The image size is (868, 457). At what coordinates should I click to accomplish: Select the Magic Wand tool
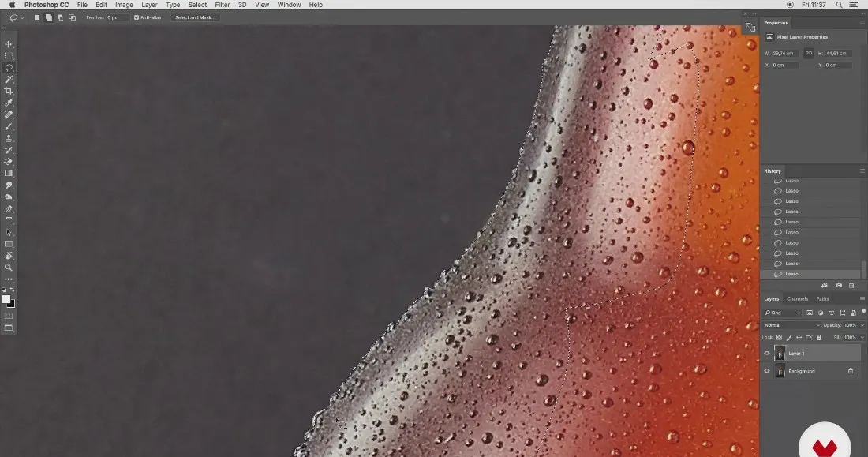click(9, 79)
